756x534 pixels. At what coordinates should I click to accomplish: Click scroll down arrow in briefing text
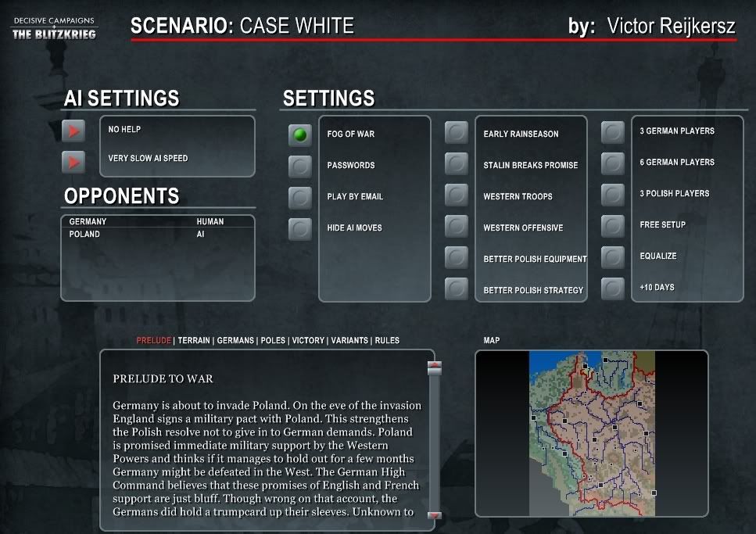pyautogui.click(x=435, y=514)
